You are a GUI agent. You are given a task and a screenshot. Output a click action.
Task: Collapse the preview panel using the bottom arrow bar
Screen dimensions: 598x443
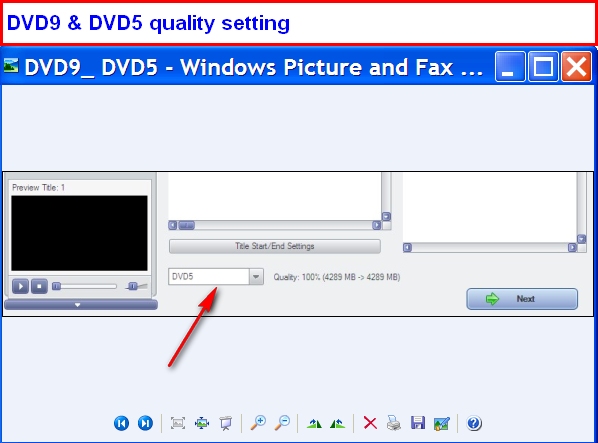(x=81, y=305)
